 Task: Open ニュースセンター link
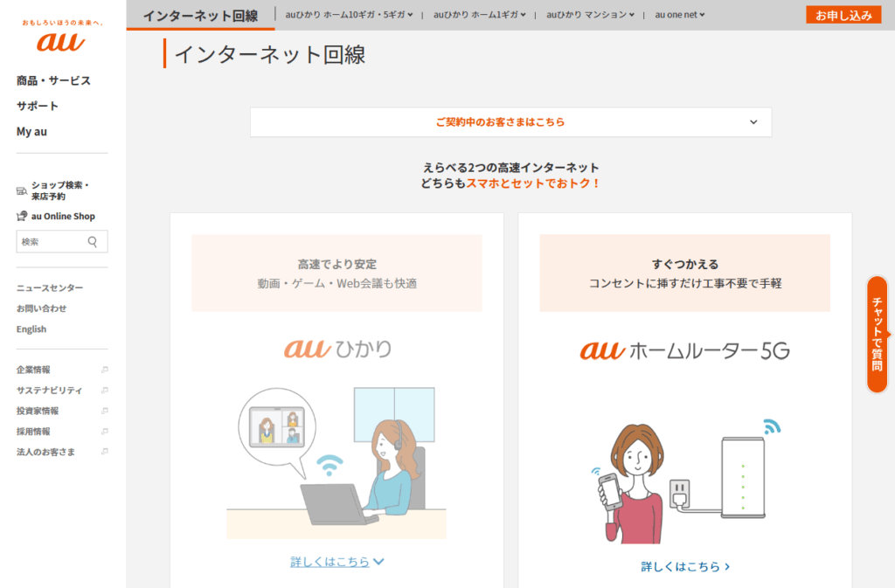pos(50,288)
